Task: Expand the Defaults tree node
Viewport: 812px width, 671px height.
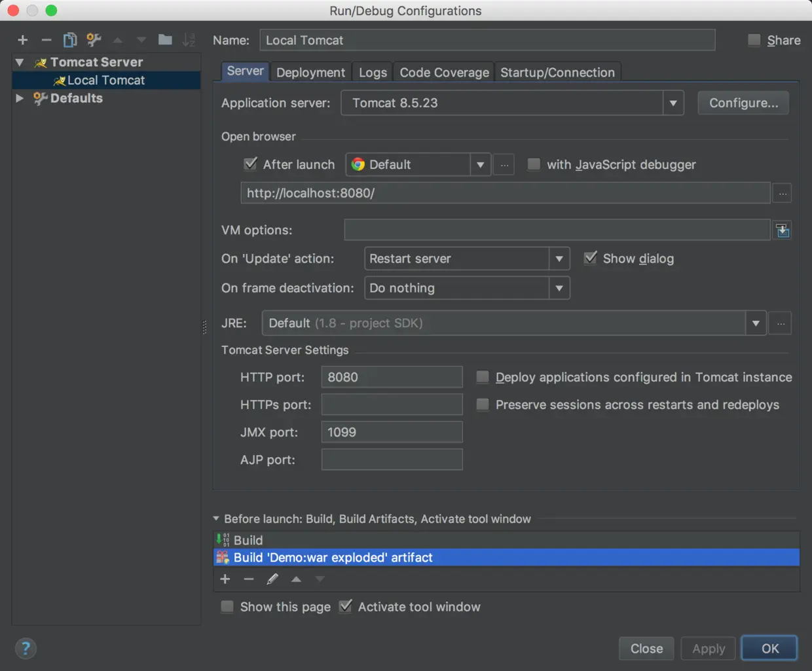Action: pos(19,98)
